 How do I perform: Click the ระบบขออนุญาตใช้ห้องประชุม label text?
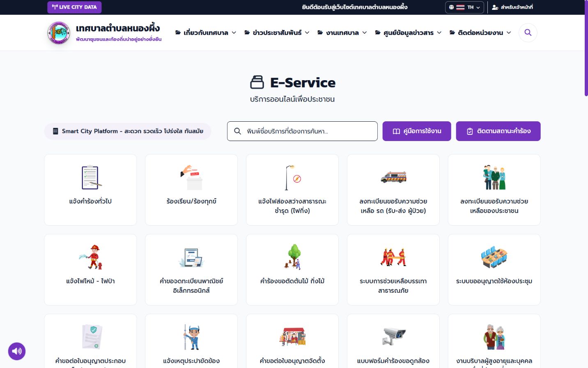point(494,281)
